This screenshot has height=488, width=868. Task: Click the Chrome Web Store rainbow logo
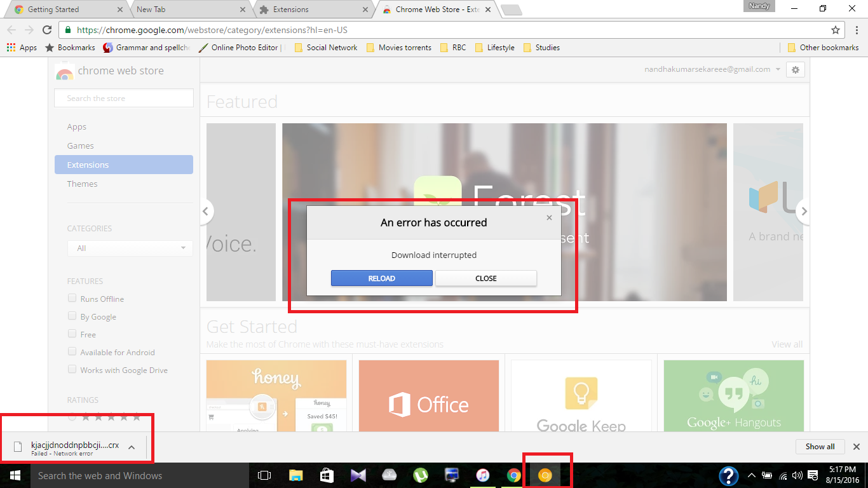[x=64, y=72]
